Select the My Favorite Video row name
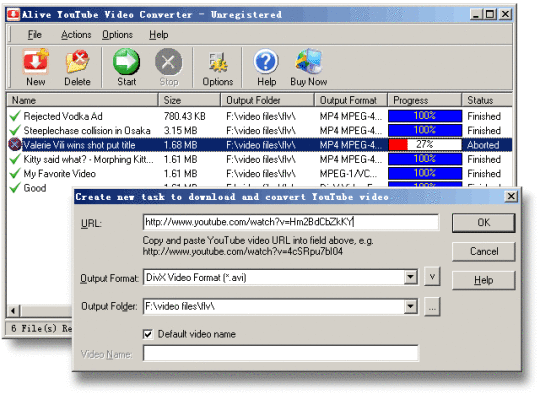The width and height of the screenshot is (540, 405). [x=60, y=174]
